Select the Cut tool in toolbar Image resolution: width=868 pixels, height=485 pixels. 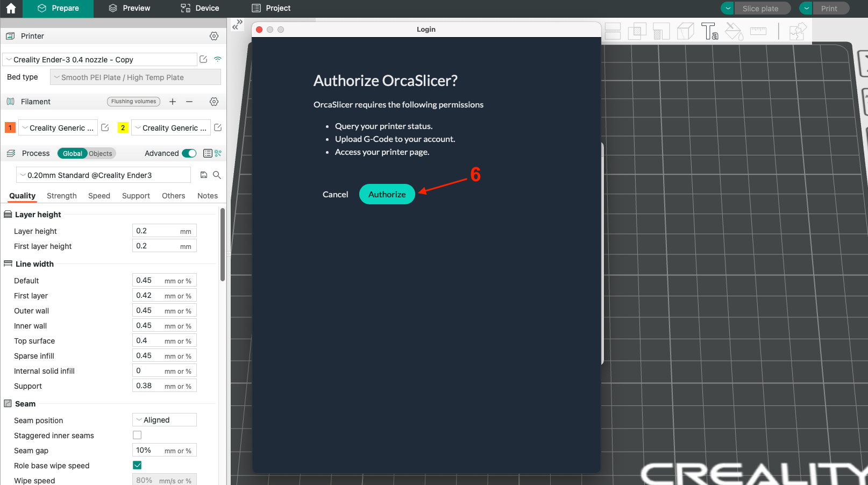(x=613, y=31)
